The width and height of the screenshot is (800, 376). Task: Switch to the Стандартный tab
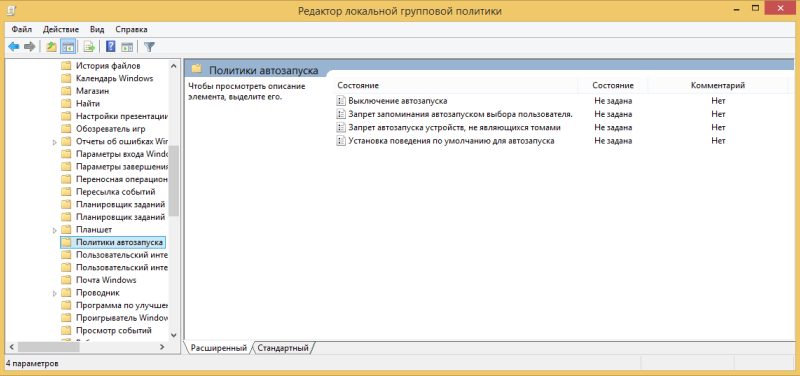(x=283, y=348)
